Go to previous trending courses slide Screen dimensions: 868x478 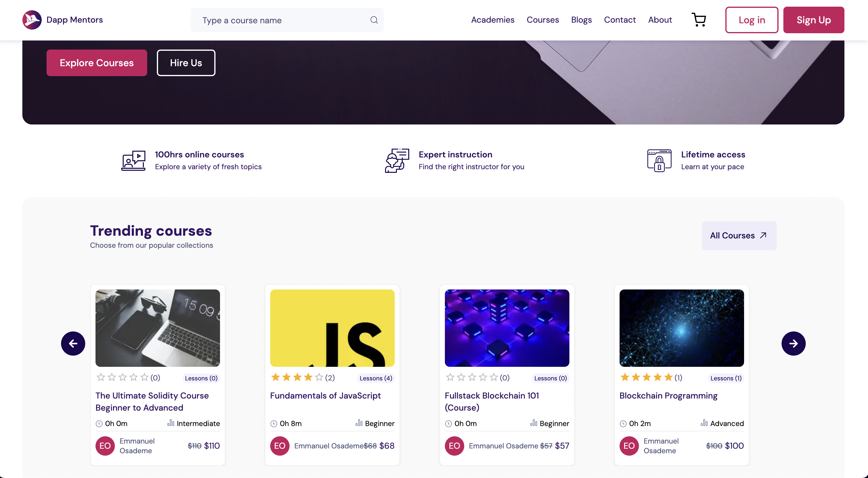73,343
